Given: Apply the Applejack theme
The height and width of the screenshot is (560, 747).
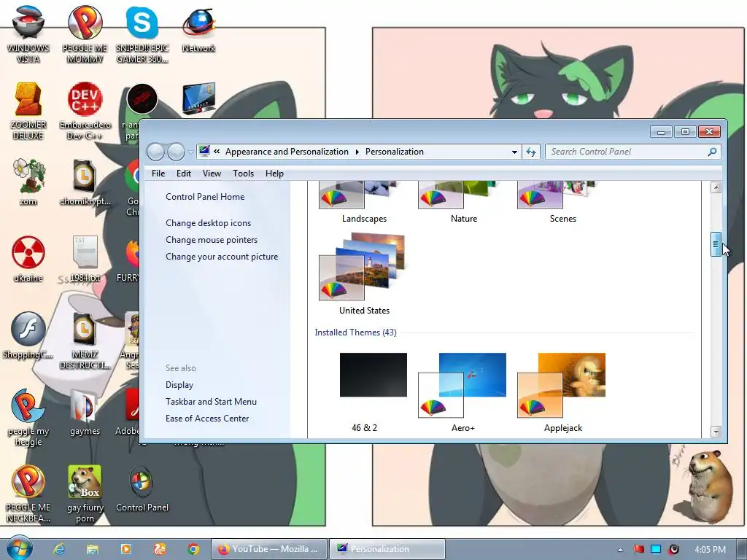Looking at the screenshot, I should (562, 393).
